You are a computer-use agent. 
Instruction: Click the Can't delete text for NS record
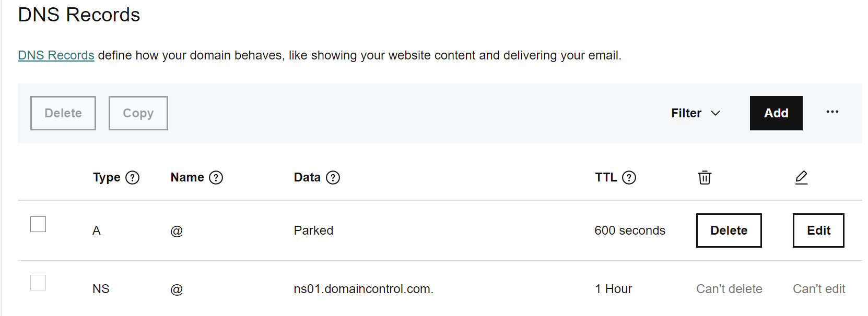click(729, 289)
